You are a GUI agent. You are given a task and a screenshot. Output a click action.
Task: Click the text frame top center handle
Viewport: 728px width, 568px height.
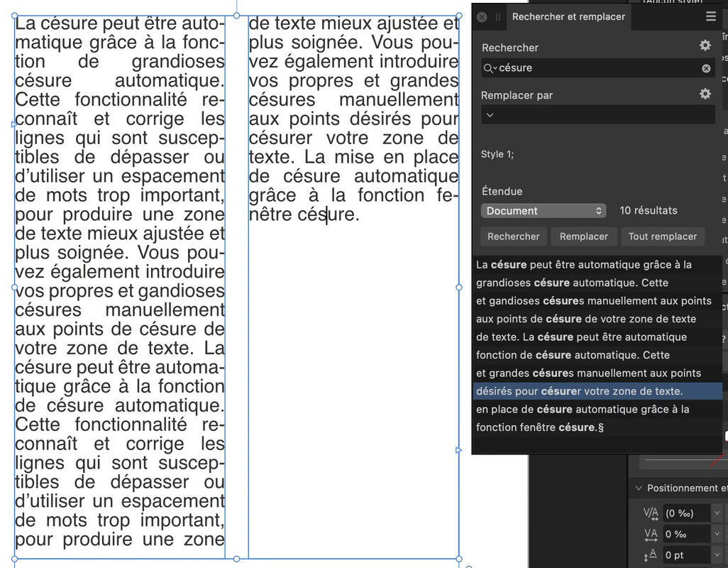pyautogui.click(x=237, y=16)
